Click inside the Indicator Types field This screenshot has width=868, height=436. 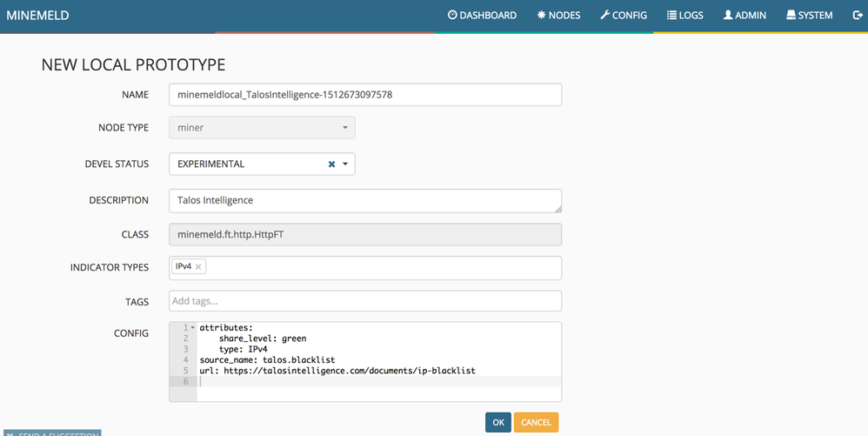[x=383, y=267]
